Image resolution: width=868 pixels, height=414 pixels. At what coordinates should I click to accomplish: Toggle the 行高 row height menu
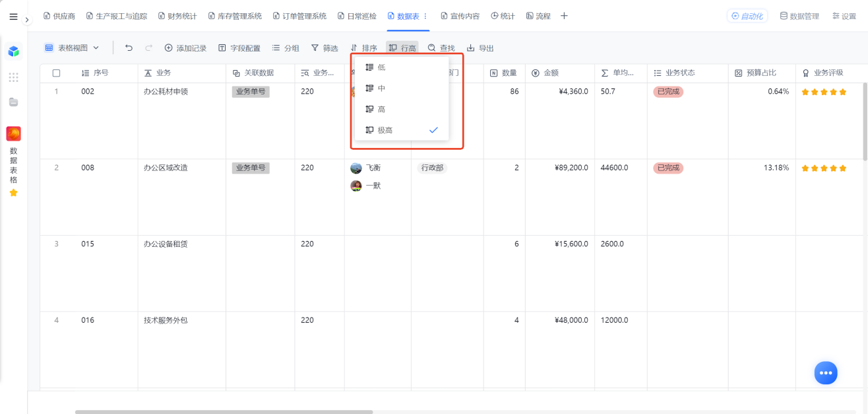pyautogui.click(x=402, y=48)
